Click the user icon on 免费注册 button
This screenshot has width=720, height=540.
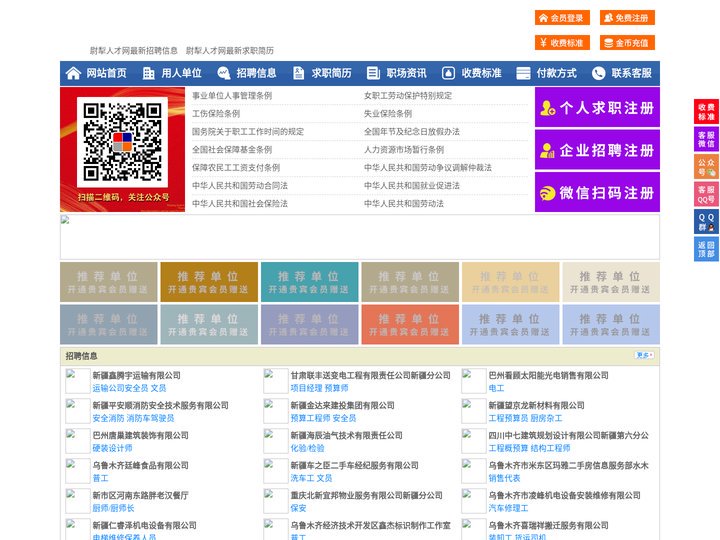pos(608,18)
